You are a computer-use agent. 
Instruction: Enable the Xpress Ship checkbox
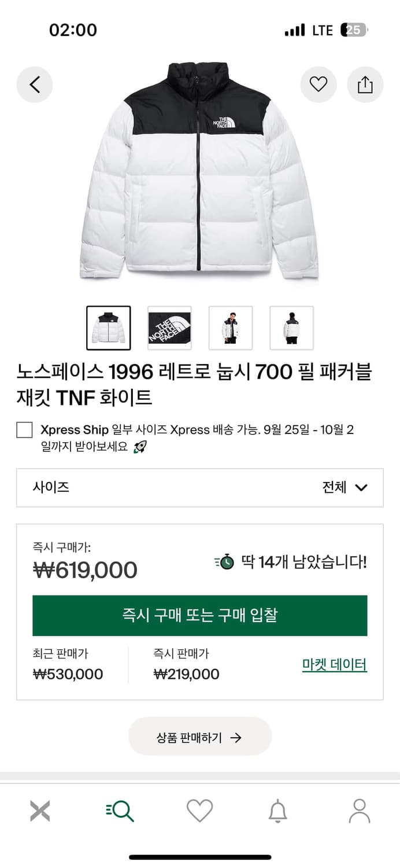click(x=24, y=429)
